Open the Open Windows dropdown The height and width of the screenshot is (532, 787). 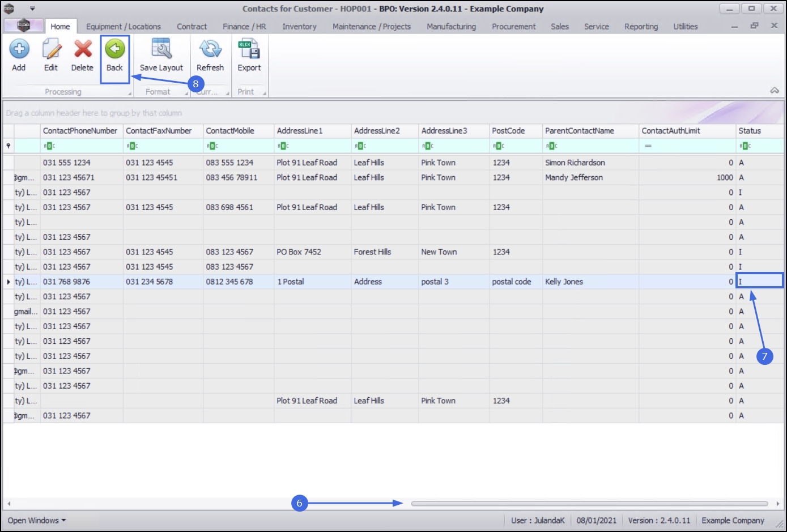[x=36, y=520]
